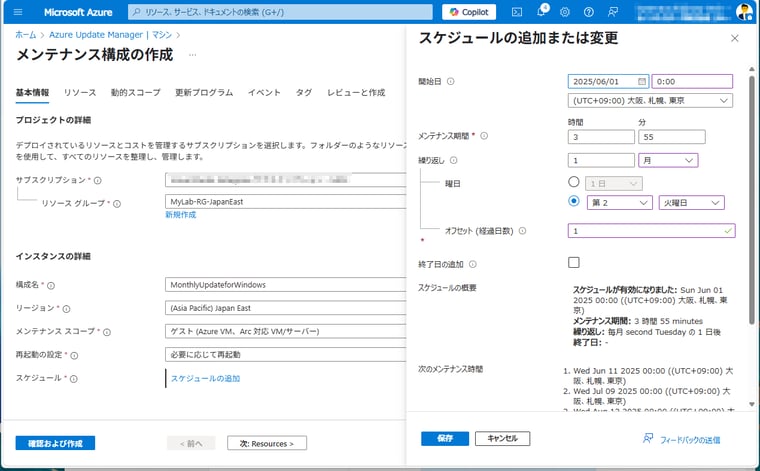Viewport: 760px width, 471px height.
Task: Show info tooltip for 終了日の追加
Action: (473, 264)
